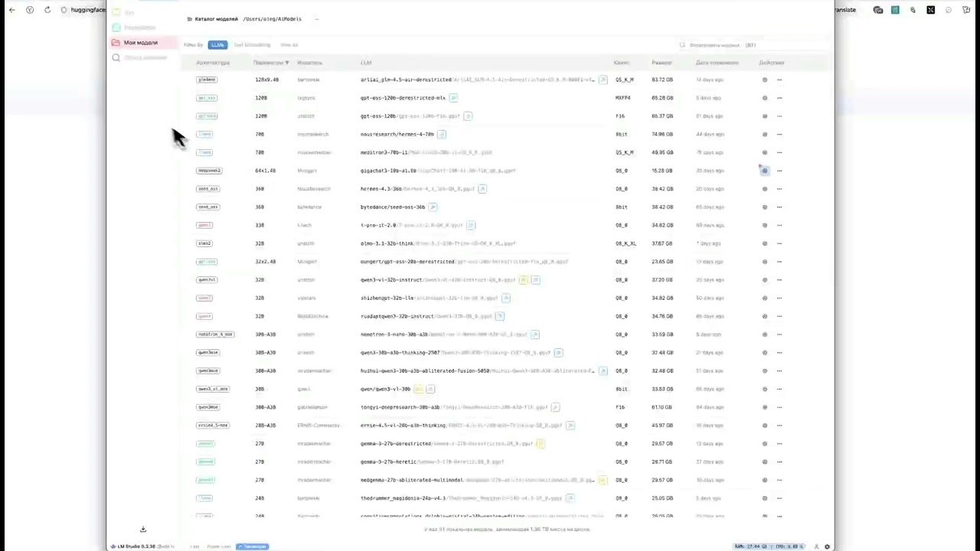Viewport: 980px width, 551px height.
Task: Reload the page in the background browser
Action: tap(47, 10)
